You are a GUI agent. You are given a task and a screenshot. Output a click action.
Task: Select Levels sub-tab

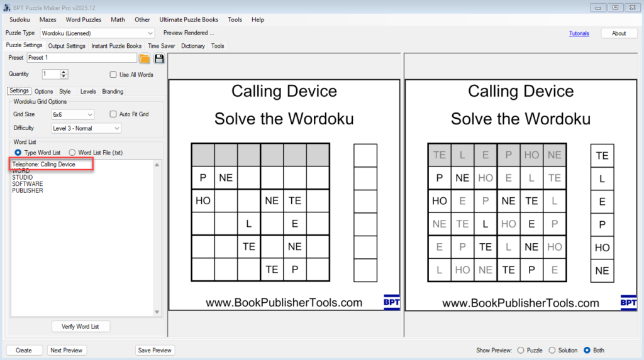88,92
